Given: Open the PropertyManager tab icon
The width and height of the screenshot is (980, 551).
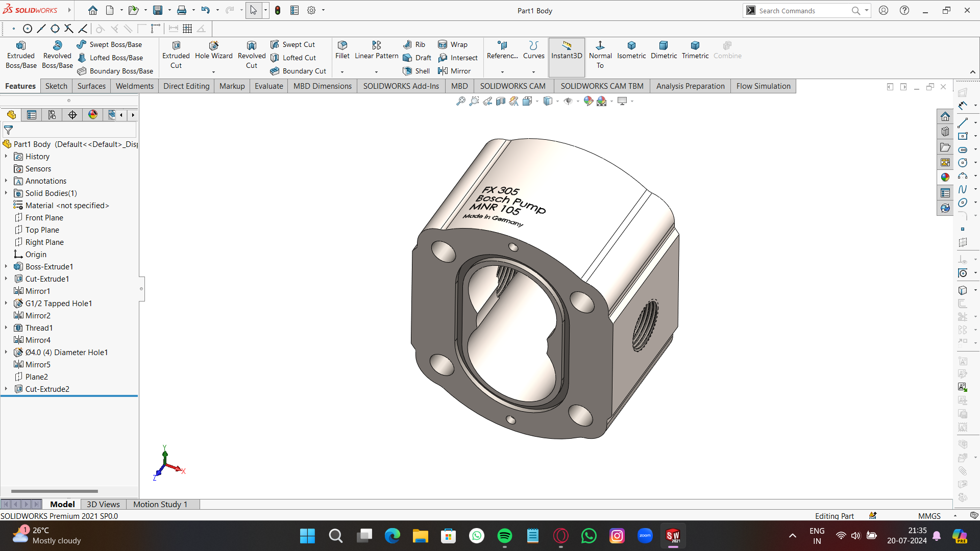Looking at the screenshot, I should coord(32,115).
